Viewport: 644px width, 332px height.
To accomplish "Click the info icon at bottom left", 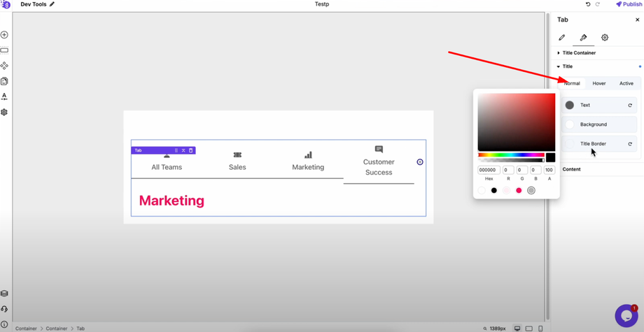I will click(4, 324).
